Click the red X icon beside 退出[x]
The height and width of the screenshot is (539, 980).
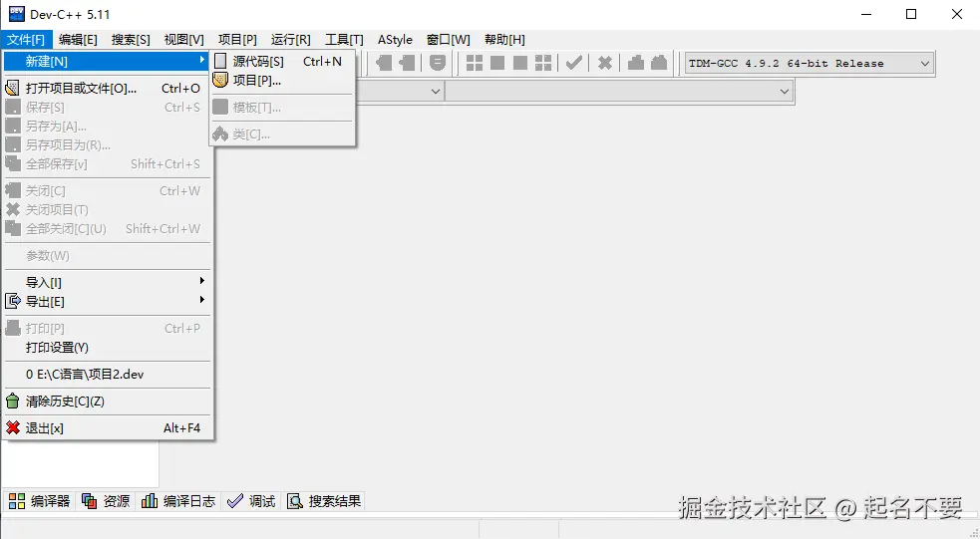point(13,427)
